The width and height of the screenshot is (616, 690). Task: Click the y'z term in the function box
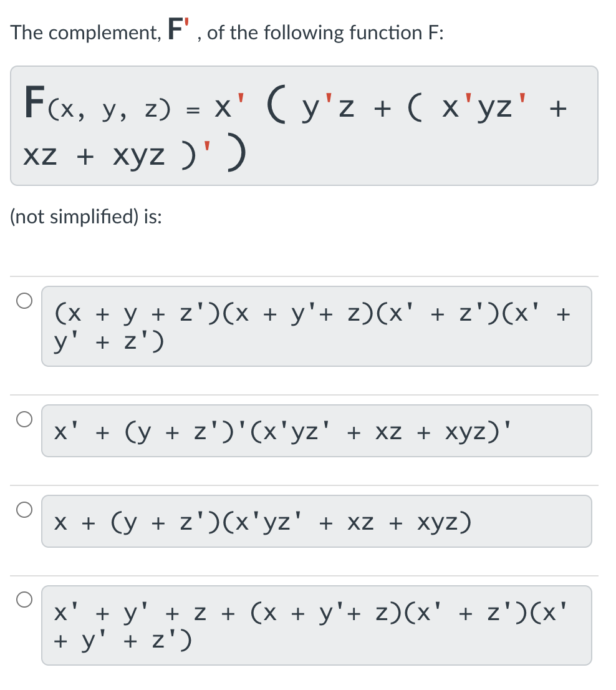327,106
